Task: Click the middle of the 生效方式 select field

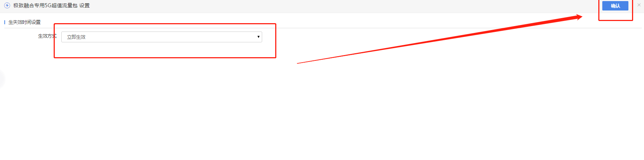Action: [x=161, y=37]
